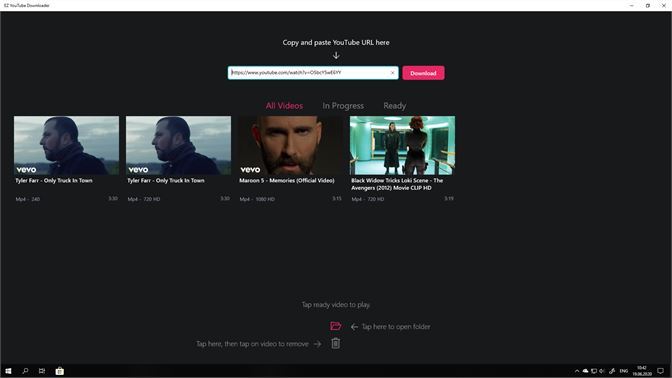Open the taskbar search icon
The height and width of the screenshot is (378, 672).
pos(25,371)
